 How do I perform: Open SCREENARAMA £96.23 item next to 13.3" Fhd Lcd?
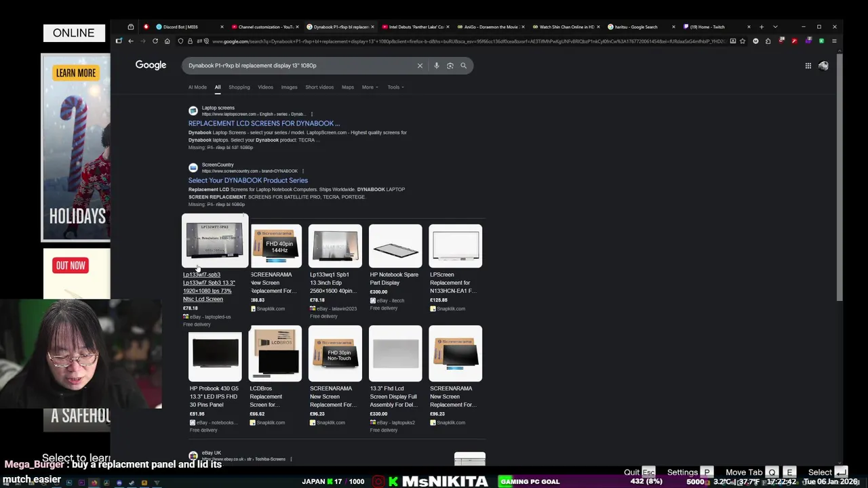(x=456, y=354)
